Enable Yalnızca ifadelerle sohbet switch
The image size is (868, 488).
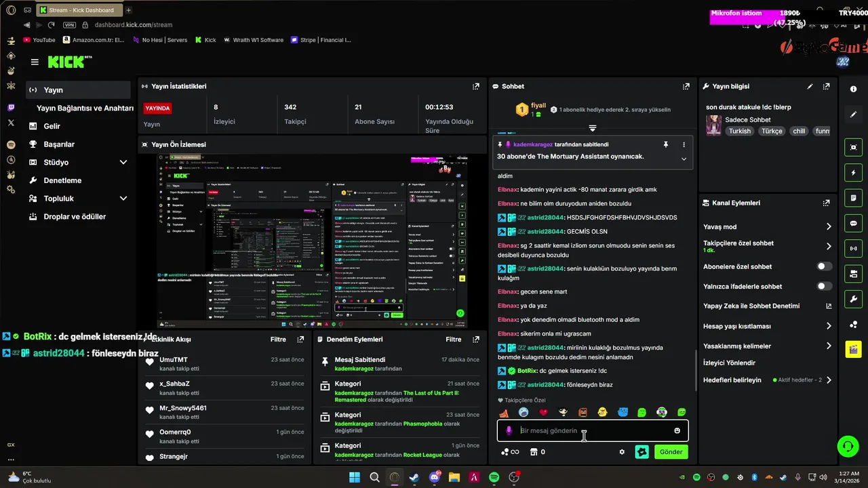point(825,286)
